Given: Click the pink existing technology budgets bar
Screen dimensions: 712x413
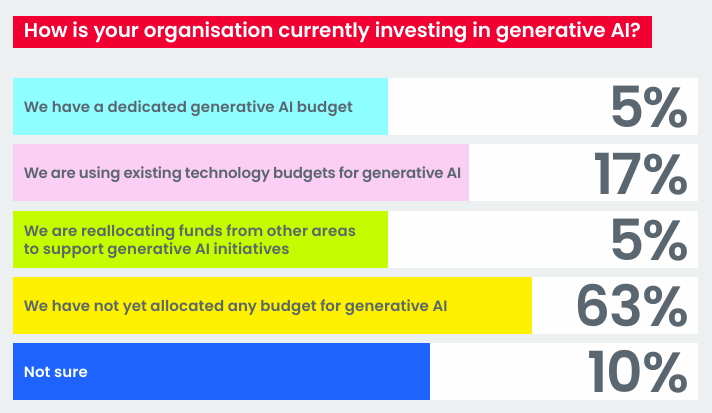Looking at the screenshot, I should (x=241, y=172).
